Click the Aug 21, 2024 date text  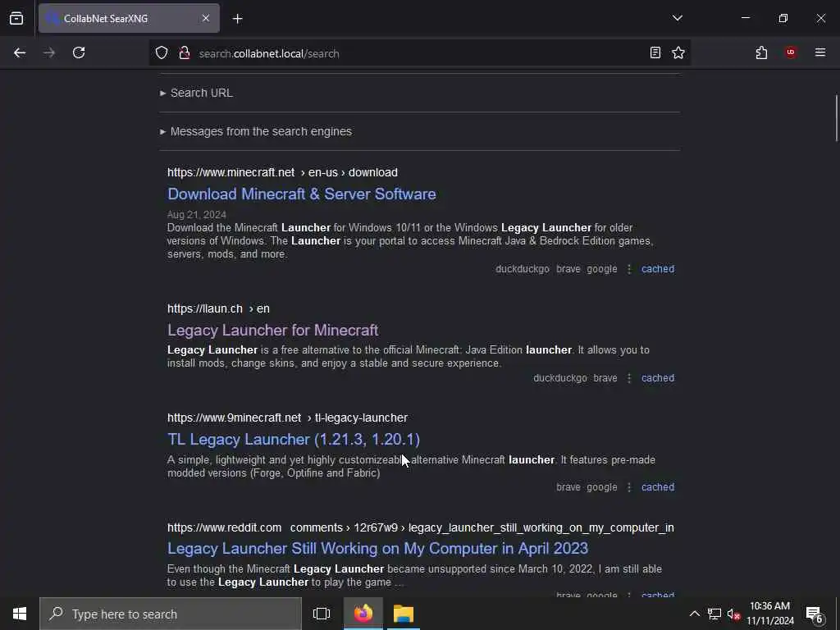click(197, 215)
